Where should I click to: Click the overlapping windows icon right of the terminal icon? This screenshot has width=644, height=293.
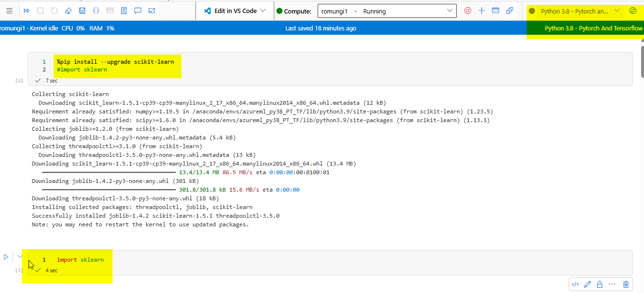click(x=509, y=11)
